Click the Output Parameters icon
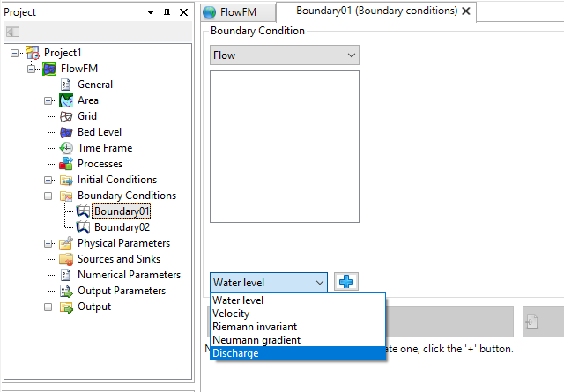This screenshot has height=392, width=564. pos(66,291)
